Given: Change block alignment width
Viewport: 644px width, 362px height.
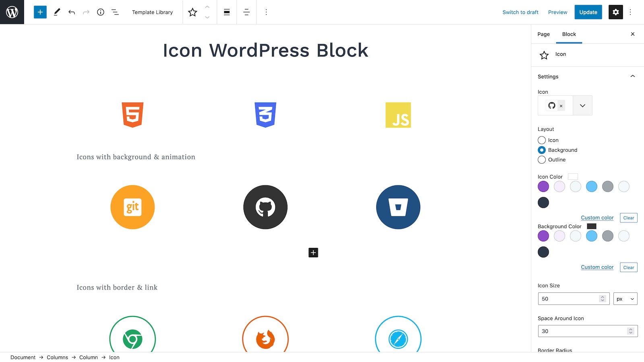Looking at the screenshot, I should pyautogui.click(x=227, y=12).
